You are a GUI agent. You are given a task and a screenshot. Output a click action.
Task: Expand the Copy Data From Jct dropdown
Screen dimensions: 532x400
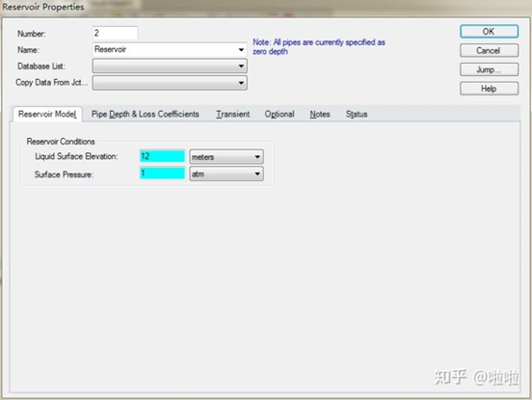[x=170, y=83]
